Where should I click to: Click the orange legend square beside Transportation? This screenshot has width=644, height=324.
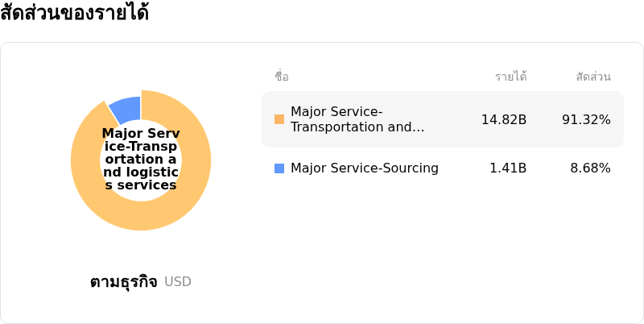(x=279, y=119)
